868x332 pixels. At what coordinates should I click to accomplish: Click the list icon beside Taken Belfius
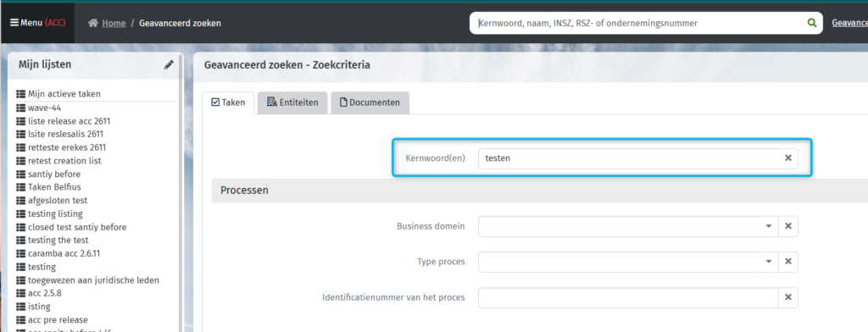21,187
